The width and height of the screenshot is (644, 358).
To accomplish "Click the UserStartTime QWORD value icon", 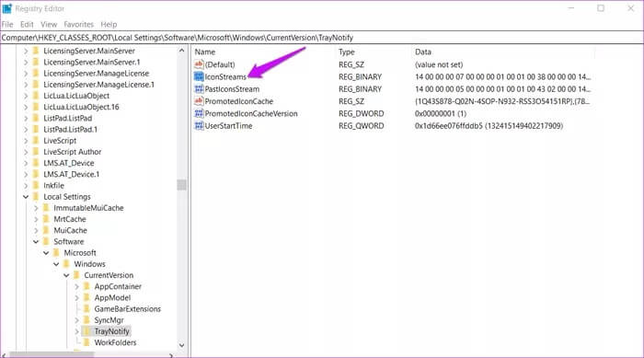I will pyautogui.click(x=199, y=126).
